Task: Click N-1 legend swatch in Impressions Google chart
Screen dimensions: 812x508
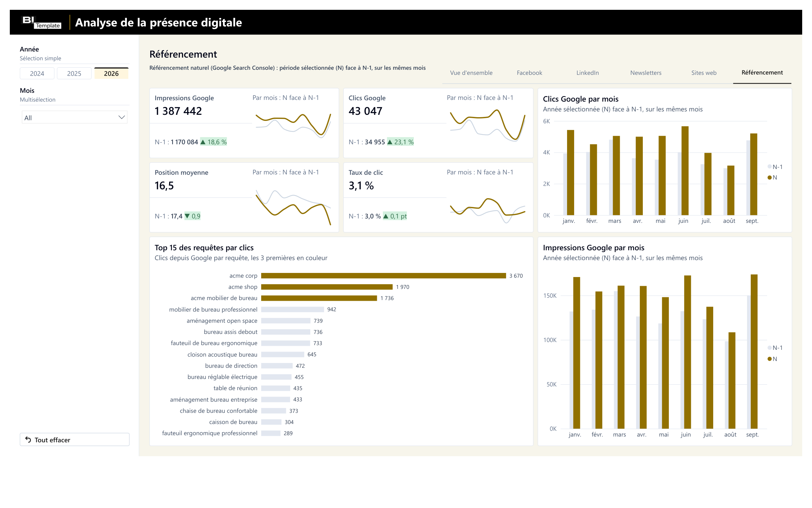Action: (769, 348)
